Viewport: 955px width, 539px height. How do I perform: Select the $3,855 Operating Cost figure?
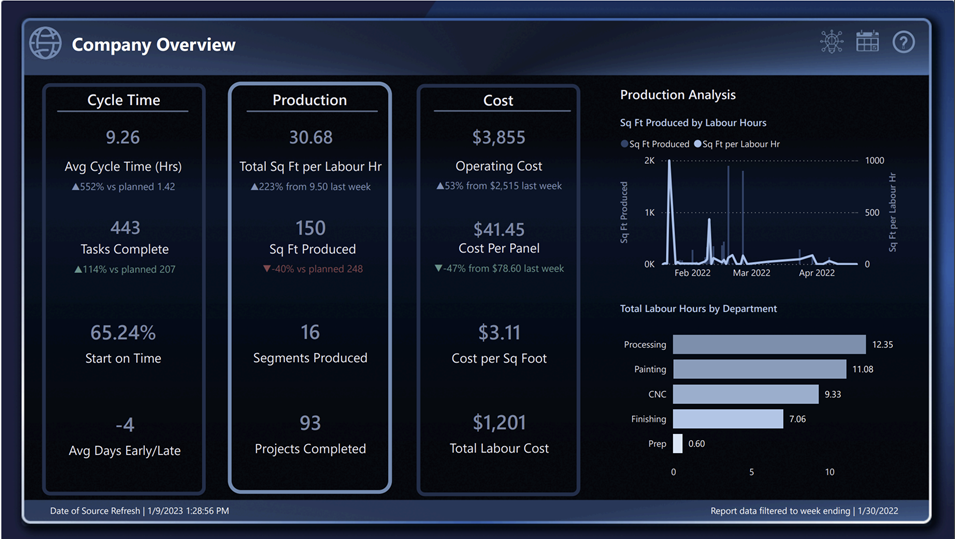498,137
